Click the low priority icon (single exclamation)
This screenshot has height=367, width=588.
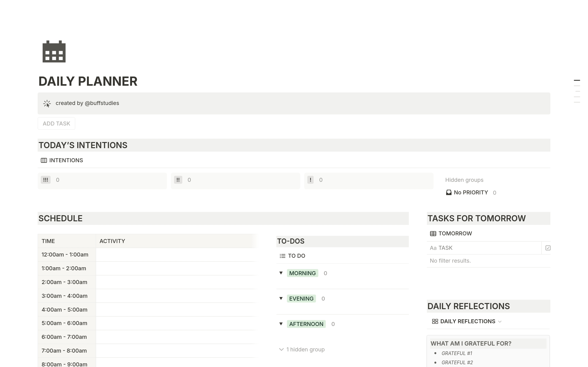[x=311, y=179]
